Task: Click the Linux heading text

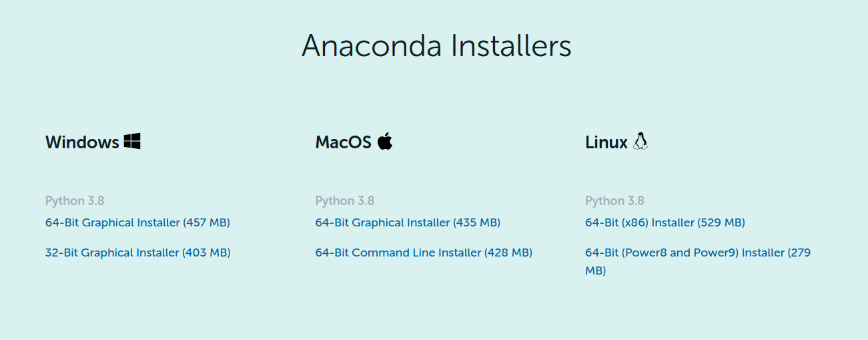Action: point(606,142)
